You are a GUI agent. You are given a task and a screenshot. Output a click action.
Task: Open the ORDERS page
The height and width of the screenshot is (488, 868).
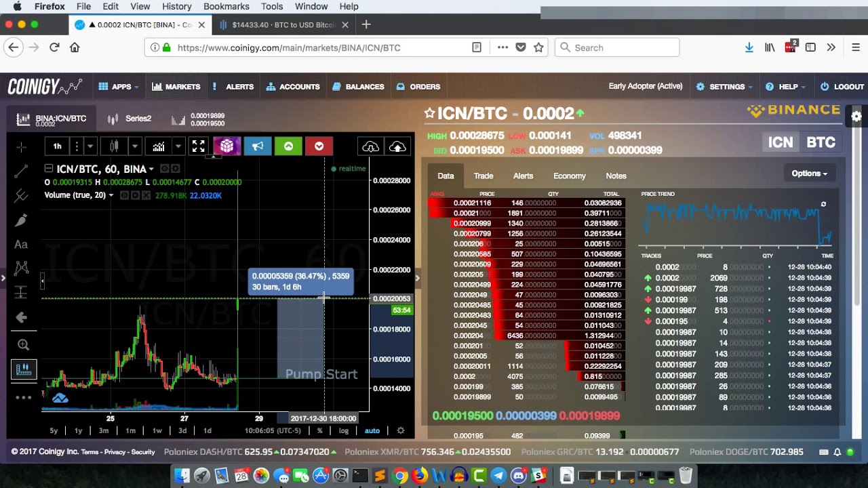(418, 87)
